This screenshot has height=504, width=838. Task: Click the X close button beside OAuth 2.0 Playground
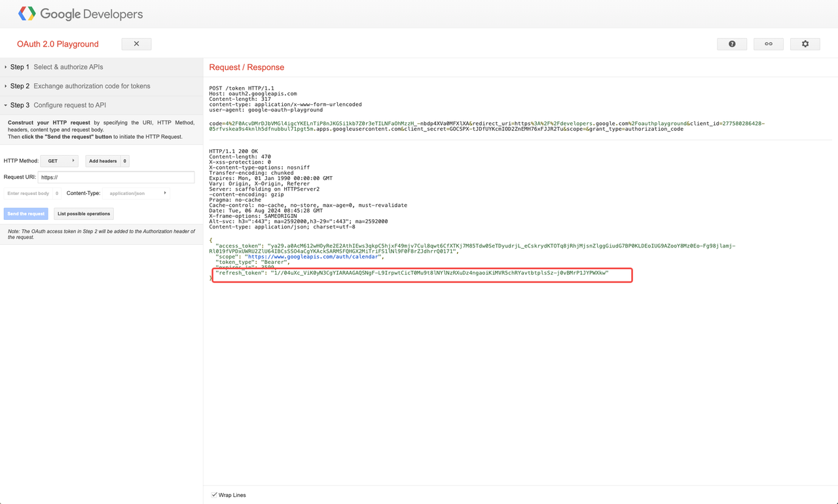(x=136, y=44)
